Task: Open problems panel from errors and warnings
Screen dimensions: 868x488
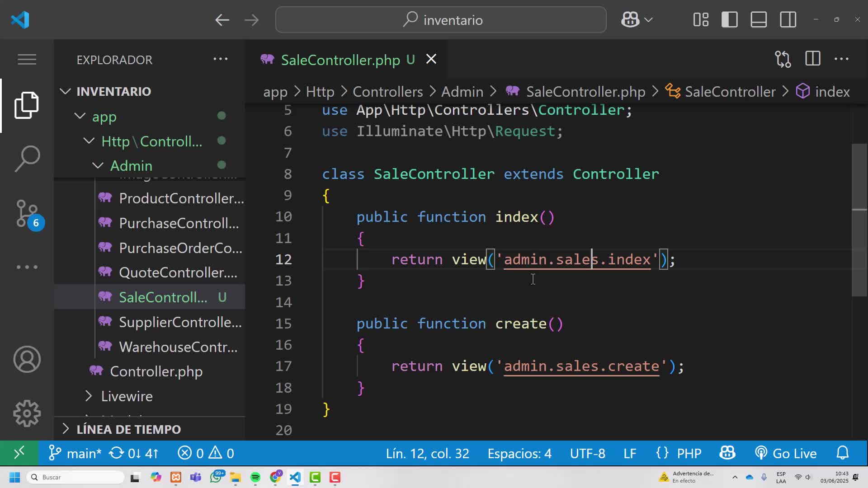Action: [206, 453]
